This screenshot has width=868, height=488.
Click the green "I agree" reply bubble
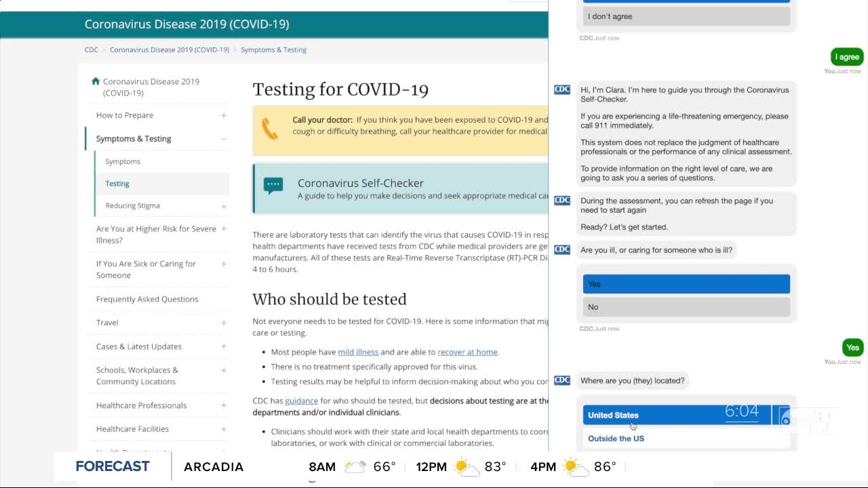point(847,57)
